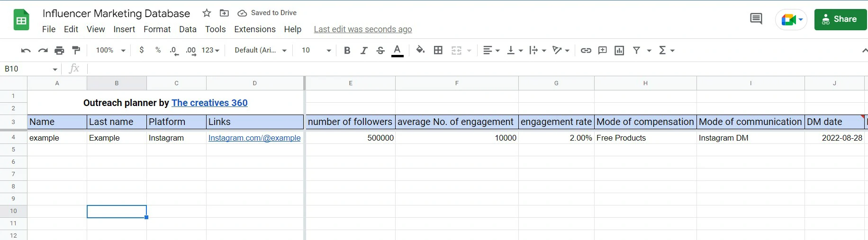Start a Google Meet call
868x240 pixels.
[791, 19]
